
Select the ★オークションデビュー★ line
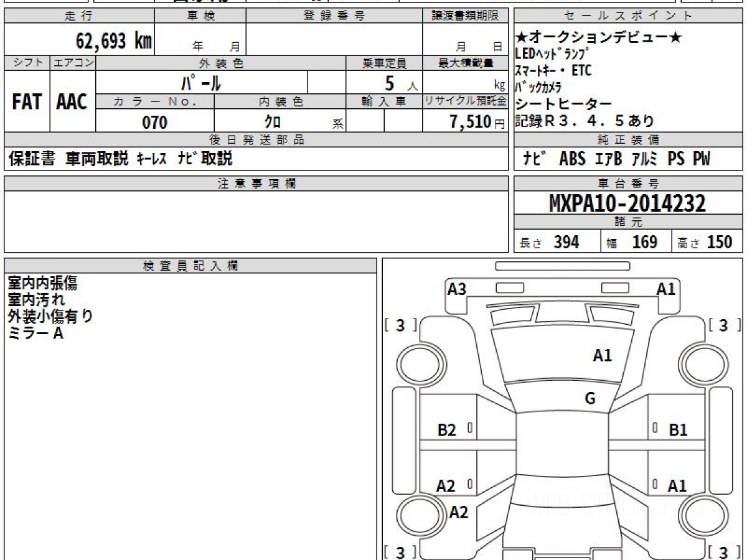click(x=599, y=37)
